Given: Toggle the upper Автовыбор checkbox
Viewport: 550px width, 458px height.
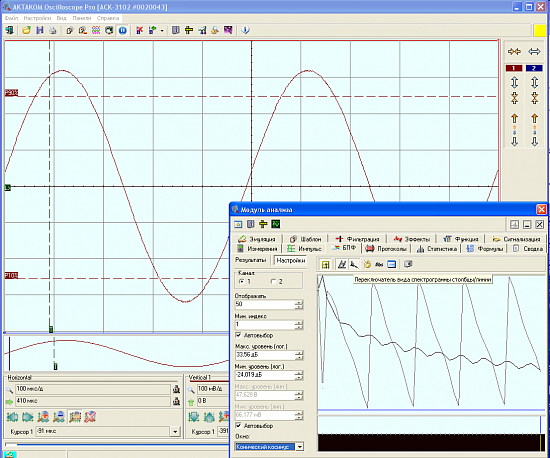Looking at the screenshot, I should coord(238,335).
